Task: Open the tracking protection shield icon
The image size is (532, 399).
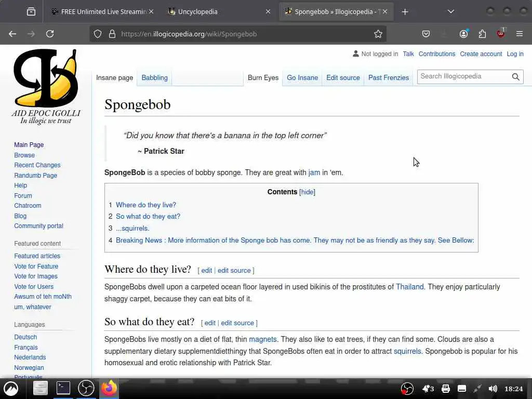Action: coord(98,34)
